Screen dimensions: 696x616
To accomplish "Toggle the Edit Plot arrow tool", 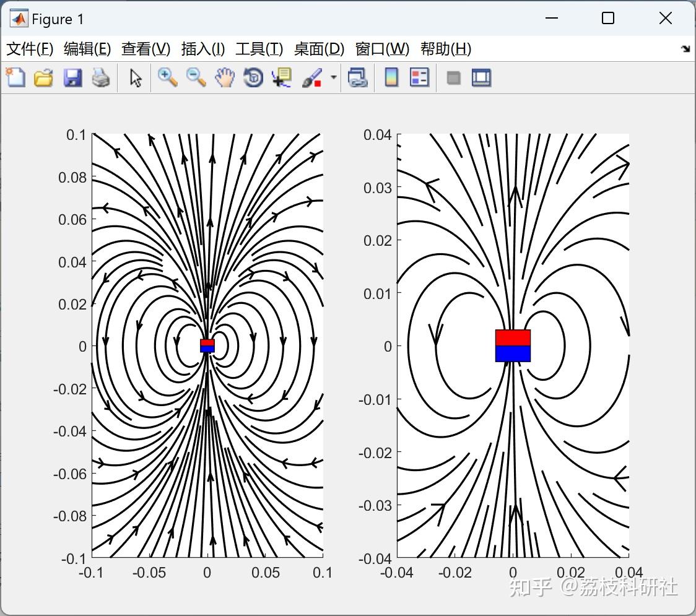I will click(x=134, y=77).
